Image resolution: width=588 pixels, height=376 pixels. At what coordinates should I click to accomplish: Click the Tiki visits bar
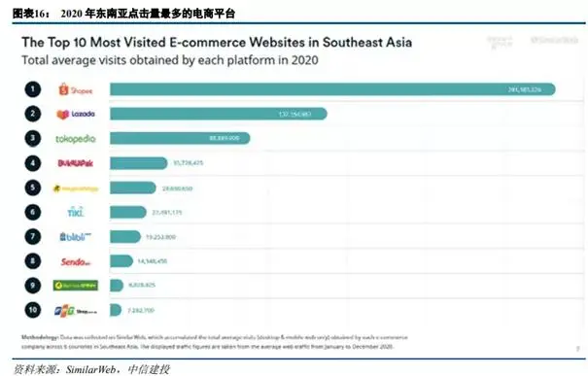coord(128,212)
